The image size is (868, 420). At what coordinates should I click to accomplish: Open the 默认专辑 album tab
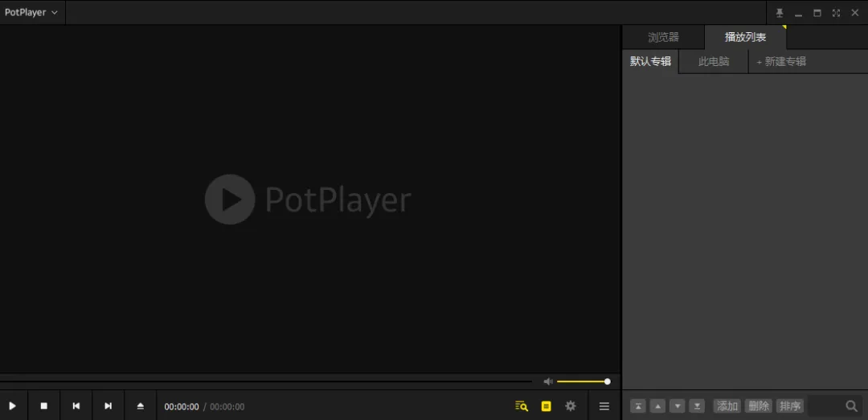pos(650,61)
